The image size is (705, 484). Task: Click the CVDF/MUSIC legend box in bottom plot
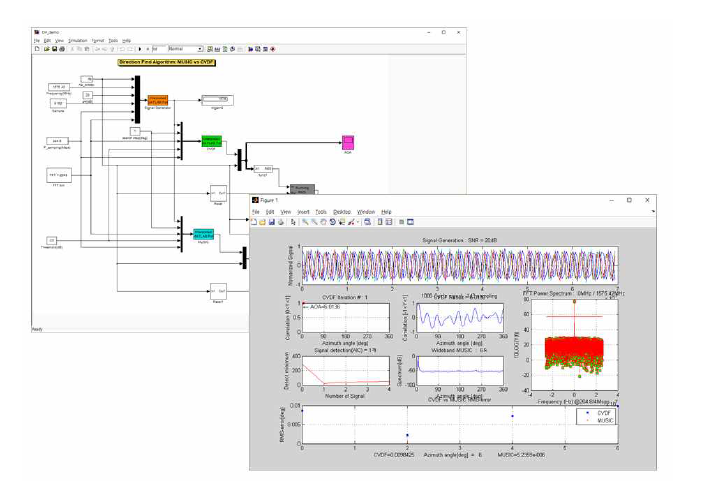[x=597, y=417]
